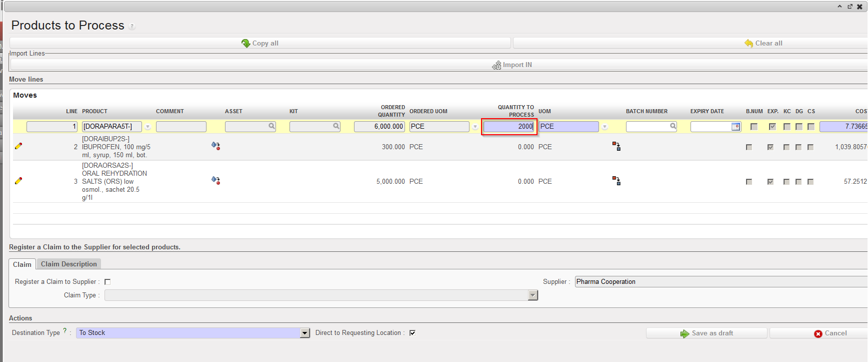
Task: Open the expiry date calendar picker
Action: (x=735, y=127)
